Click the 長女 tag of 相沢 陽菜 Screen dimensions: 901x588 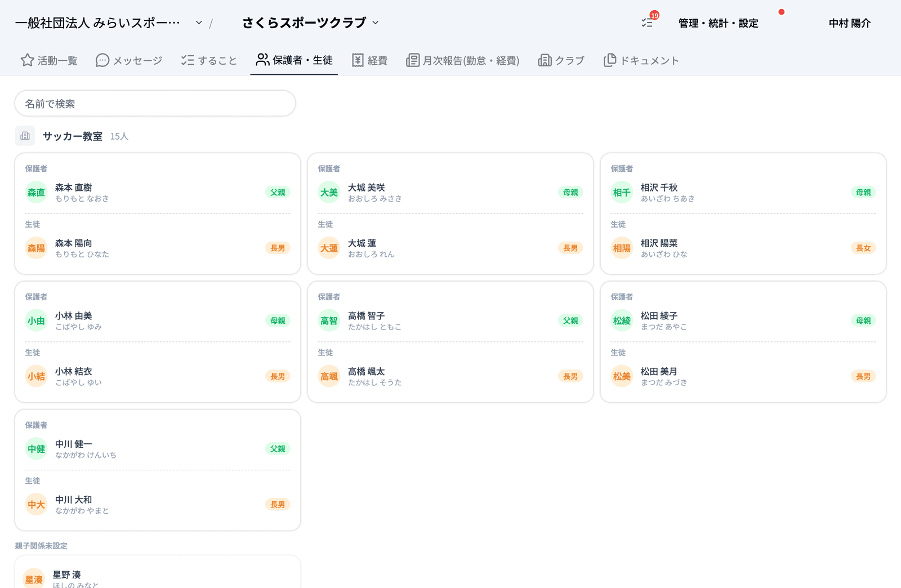[863, 248]
